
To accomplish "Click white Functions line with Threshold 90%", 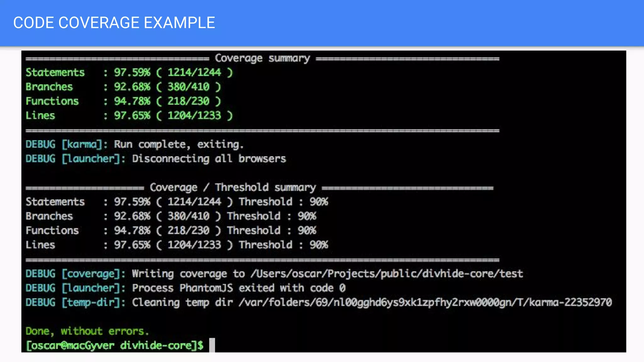I will tap(171, 231).
